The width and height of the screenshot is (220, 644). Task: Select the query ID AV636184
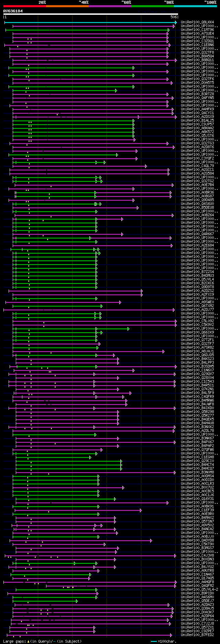pos(13,11)
